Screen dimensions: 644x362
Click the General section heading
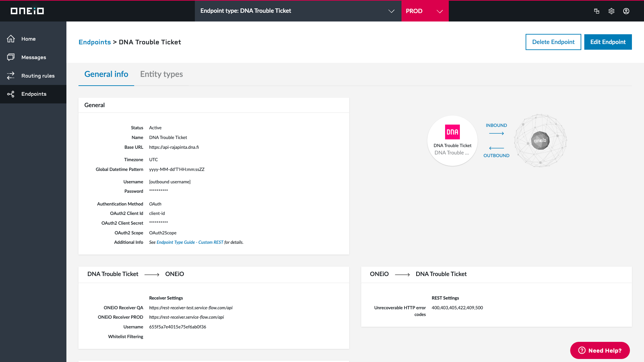pyautogui.click(x=95, y=105)
